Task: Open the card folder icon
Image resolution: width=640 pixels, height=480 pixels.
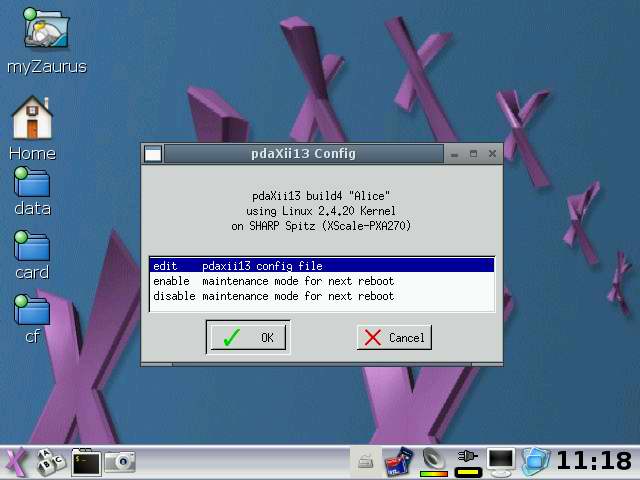Action: click(32, 246)
